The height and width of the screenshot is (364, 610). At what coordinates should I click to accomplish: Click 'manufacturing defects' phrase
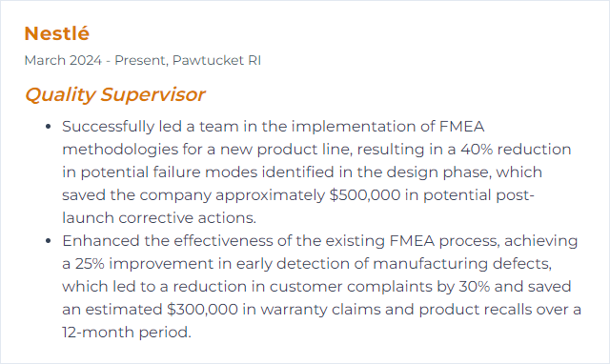[462, 264]
